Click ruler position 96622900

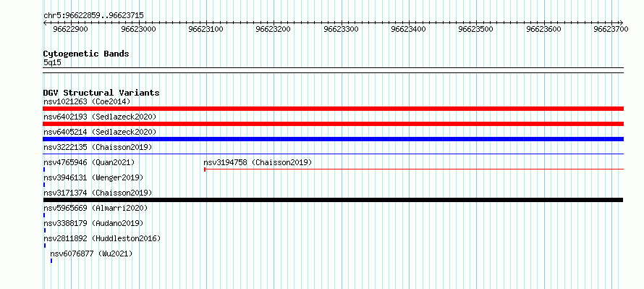click(x=71, y=29)
